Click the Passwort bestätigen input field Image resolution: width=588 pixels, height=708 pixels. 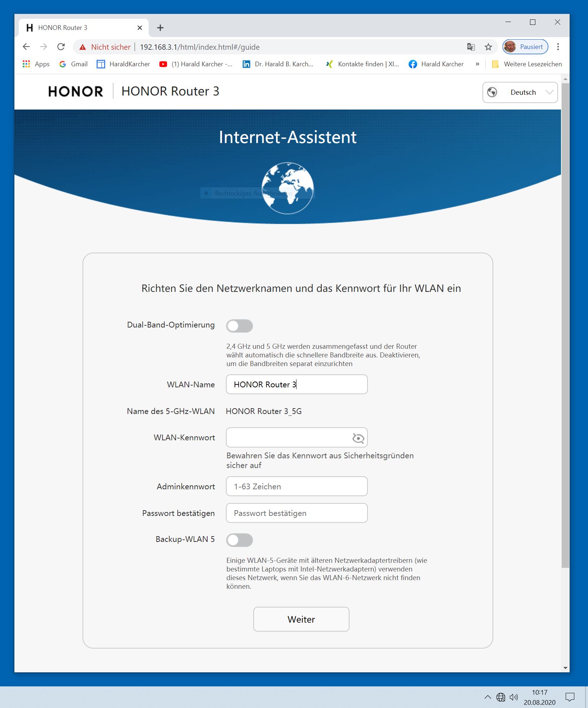point(297,513)
